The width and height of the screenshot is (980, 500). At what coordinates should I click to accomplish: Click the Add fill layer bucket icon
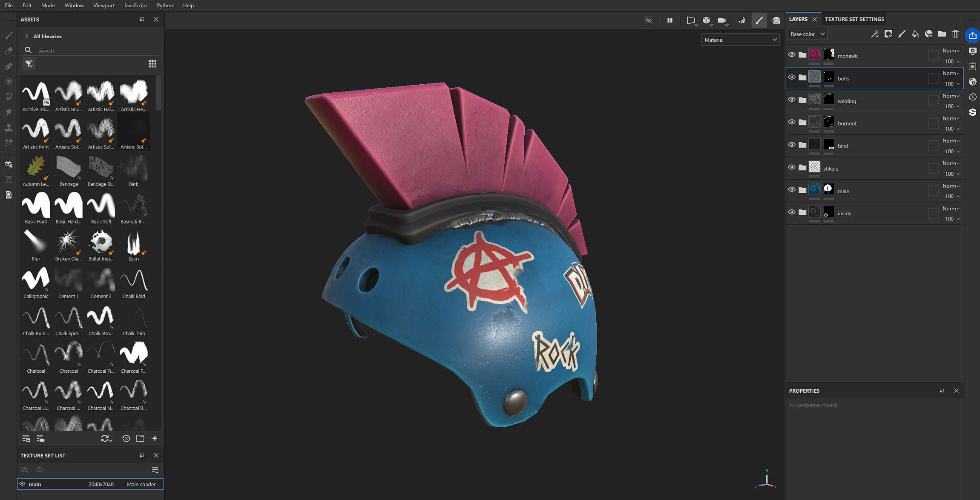[915, 34]
